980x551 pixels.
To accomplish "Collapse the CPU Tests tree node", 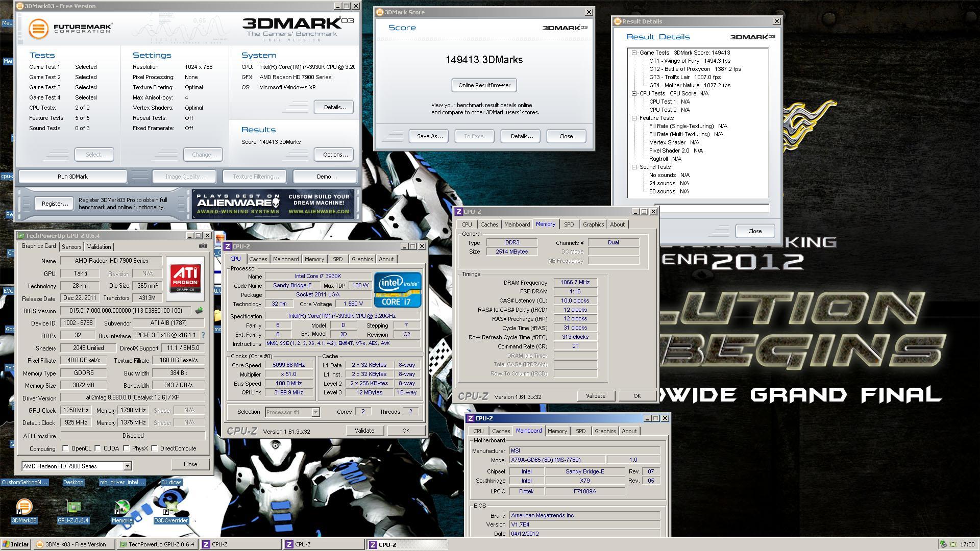I will pos(634,93).
